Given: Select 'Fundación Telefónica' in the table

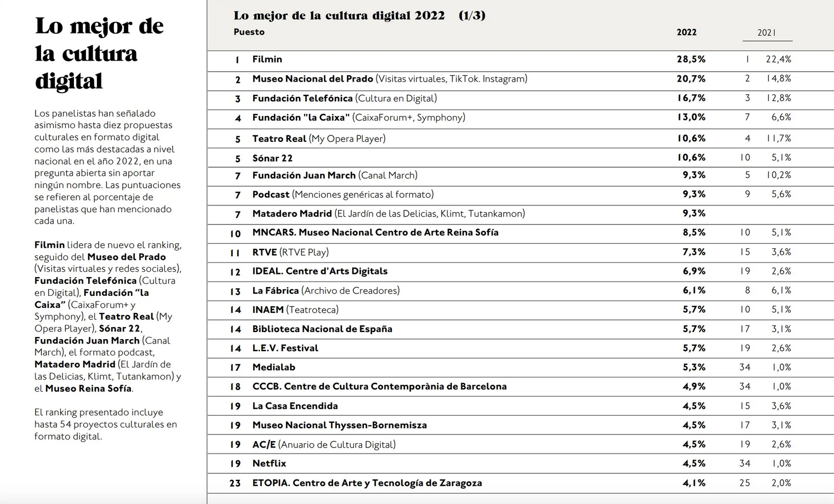Looking at the screenshot, I should coord(302,99).
